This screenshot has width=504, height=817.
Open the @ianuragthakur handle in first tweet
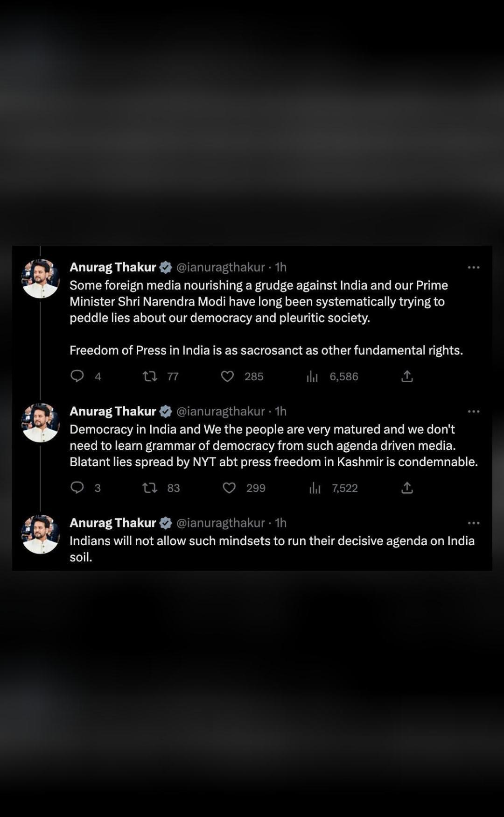click(220, 267)
